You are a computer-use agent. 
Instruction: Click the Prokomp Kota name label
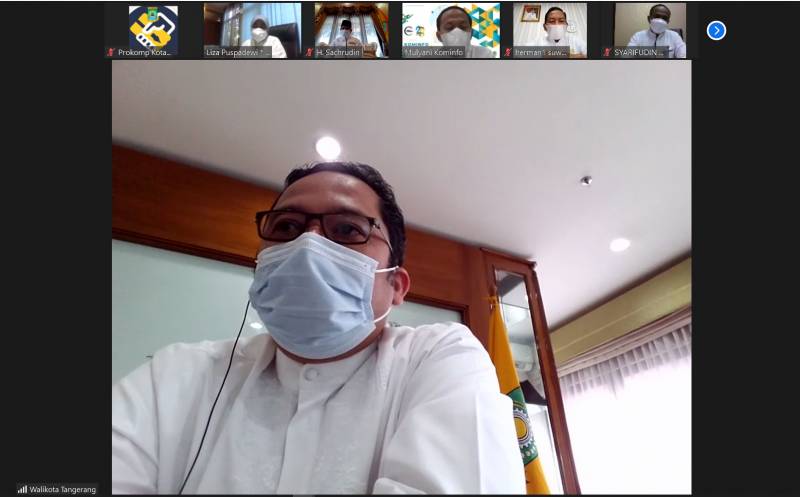coord(147,52)
